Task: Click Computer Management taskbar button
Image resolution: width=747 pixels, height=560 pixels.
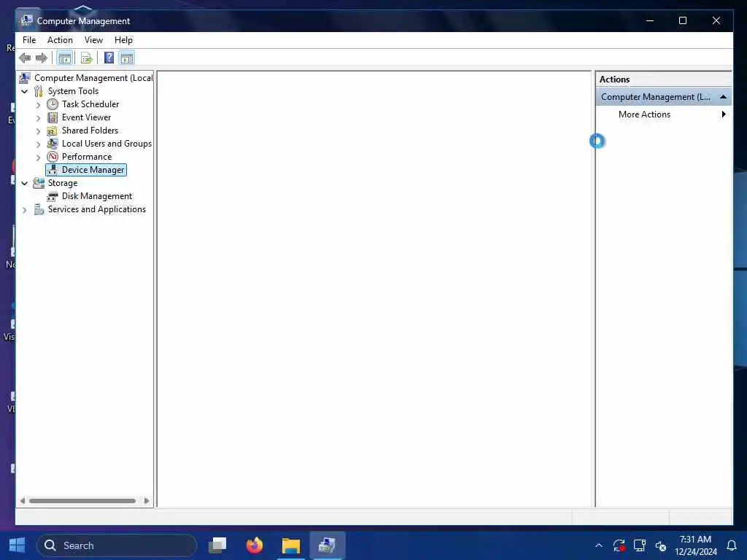Action: coord(328,545)
